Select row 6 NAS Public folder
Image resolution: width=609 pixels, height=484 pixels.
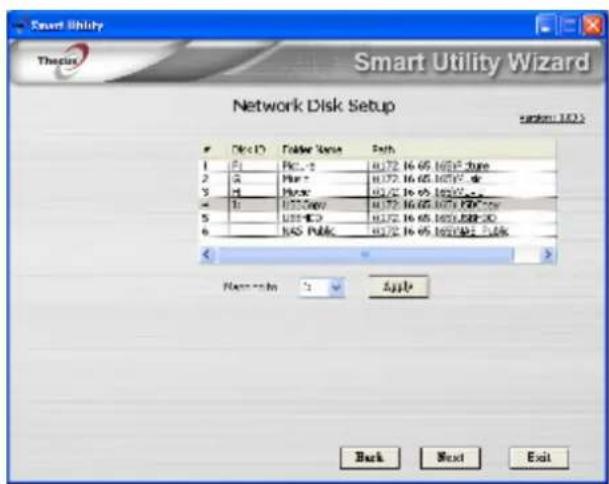click(378, 231)
